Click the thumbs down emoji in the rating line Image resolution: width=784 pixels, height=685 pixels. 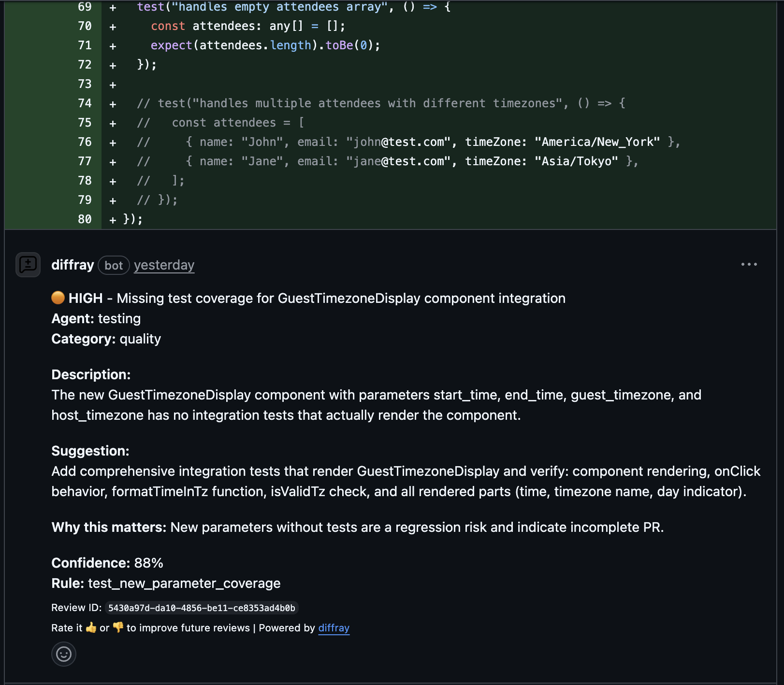click(x=118, y=628)
